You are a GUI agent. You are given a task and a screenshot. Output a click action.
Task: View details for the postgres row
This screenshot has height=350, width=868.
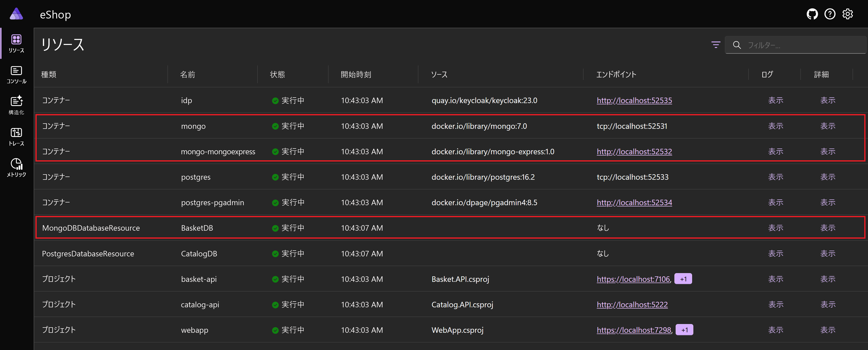[x=828, y=177]
